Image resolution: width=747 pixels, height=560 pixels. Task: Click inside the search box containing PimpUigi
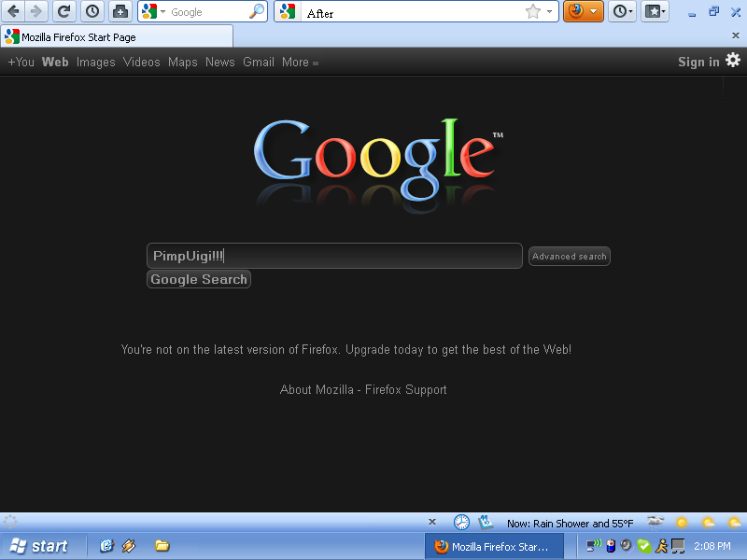[x=333, y=256]
